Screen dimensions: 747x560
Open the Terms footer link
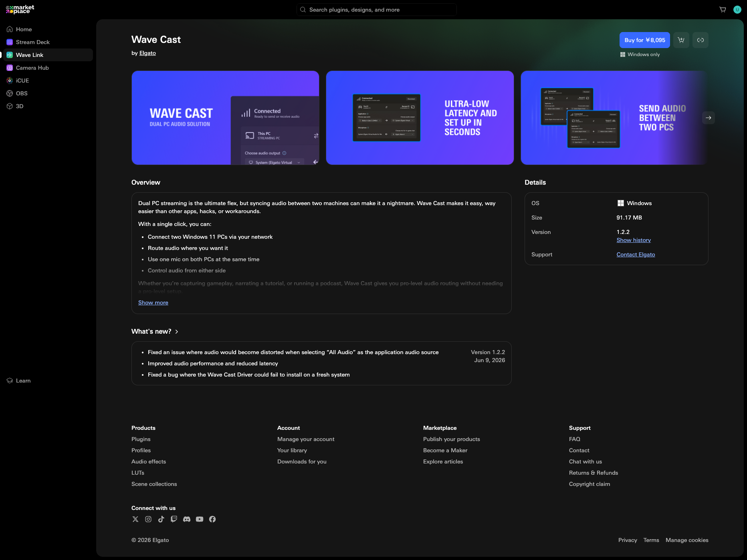click(651, 540)
